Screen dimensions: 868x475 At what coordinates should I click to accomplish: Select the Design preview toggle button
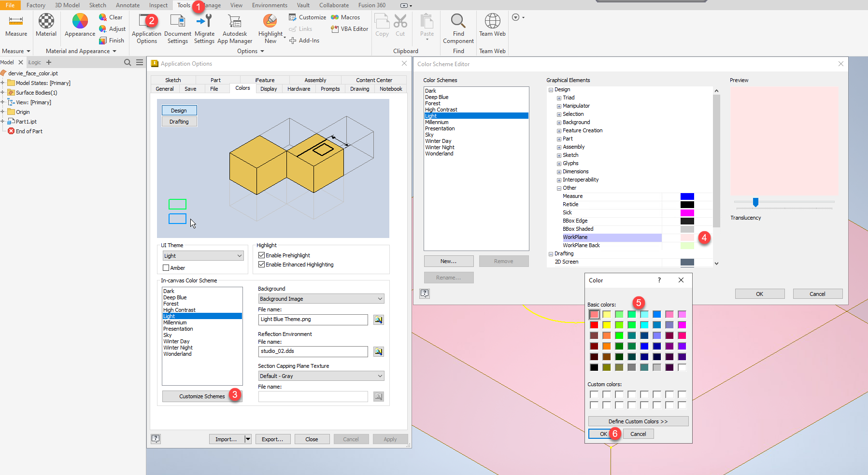(x=179, y=111)
